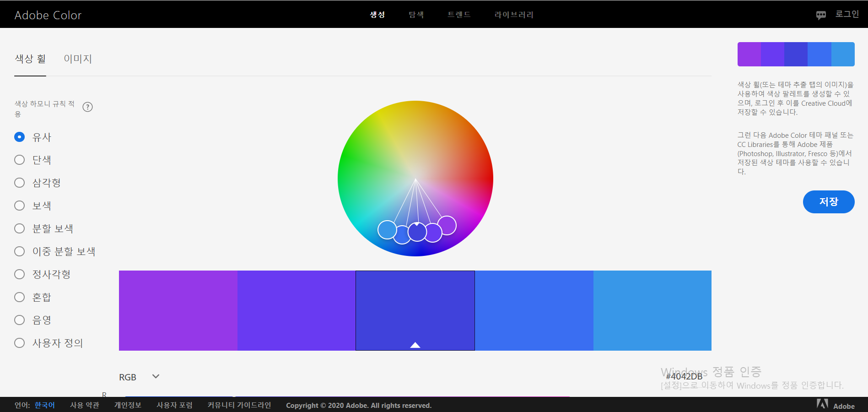The width and height of the screenshot is (868, 412).
Task: Click the preview palette strip at top right
Action: point(796,54)
